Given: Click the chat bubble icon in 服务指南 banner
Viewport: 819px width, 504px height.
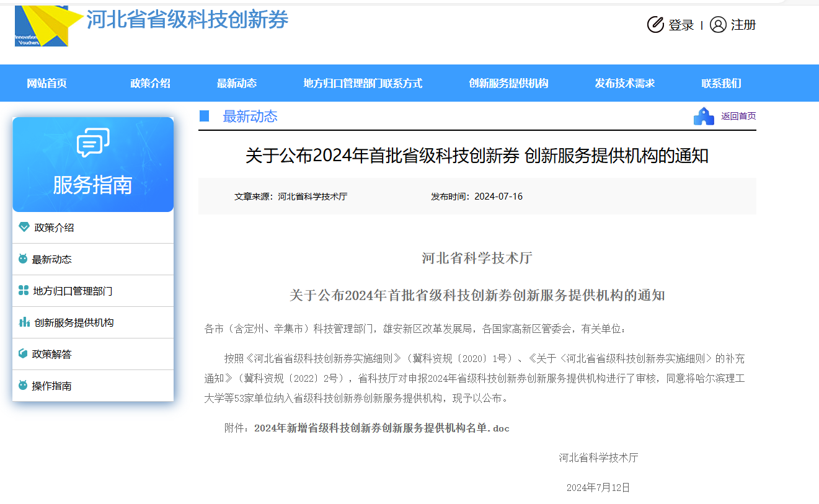Looking at the screenshot, I should click(x=93, y=143).
